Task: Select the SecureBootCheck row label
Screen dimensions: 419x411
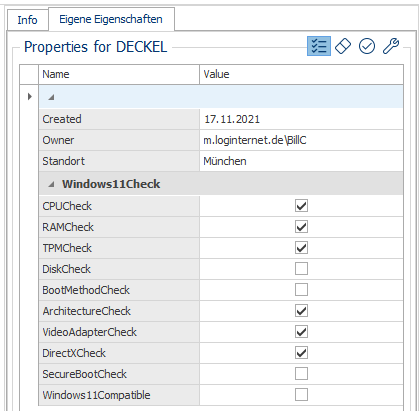Action: tap(119, 374)
